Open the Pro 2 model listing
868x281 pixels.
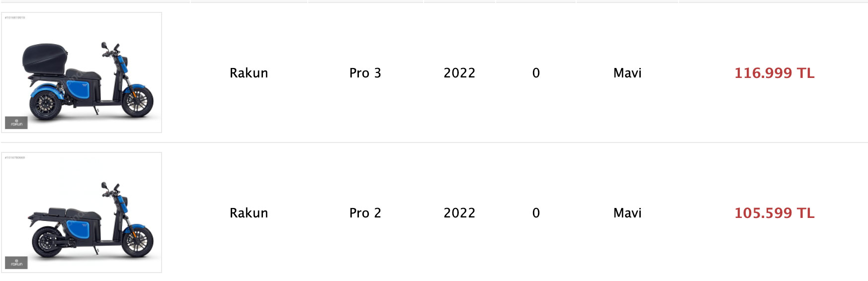365,213
